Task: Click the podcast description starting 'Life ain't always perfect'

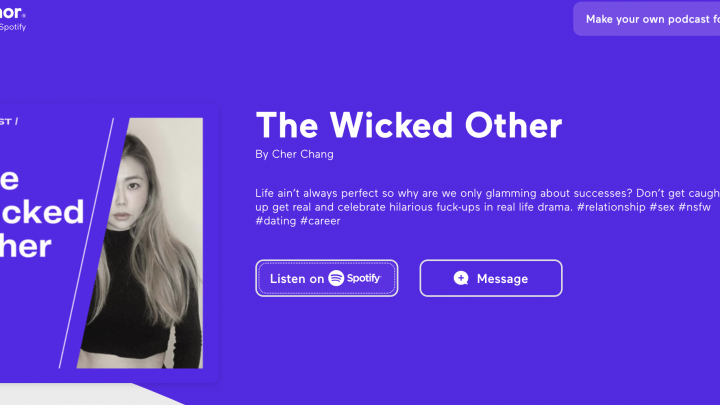Action: [x=488, y=207]
